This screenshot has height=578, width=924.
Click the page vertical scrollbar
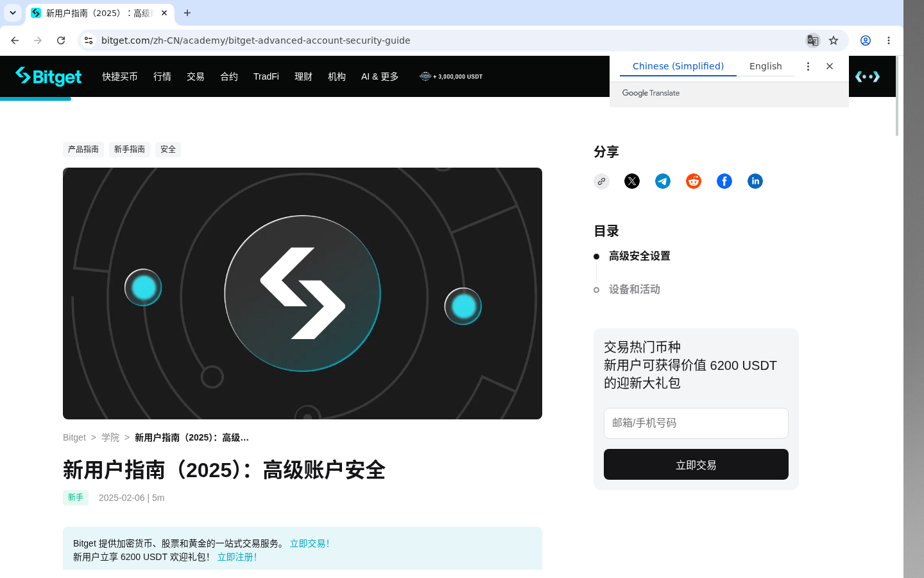pyautogui.click(x=897, y=96)
